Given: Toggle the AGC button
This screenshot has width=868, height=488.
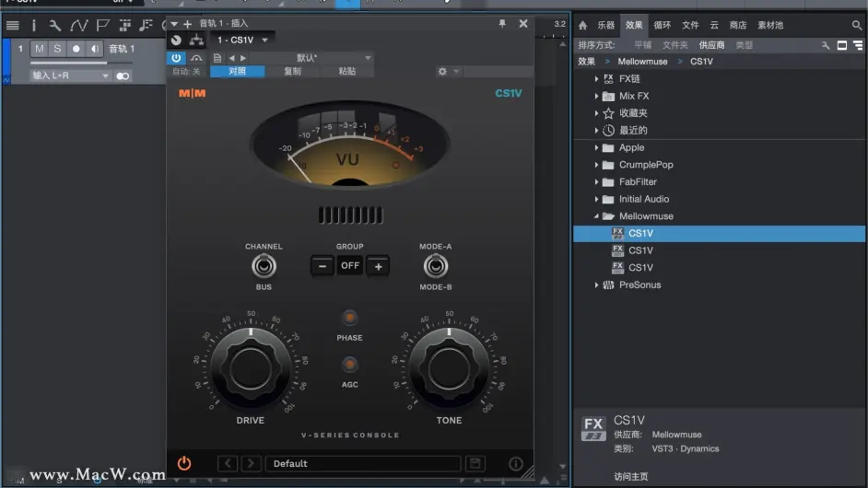Looking at the screenshot, I should tap(349, 365).
